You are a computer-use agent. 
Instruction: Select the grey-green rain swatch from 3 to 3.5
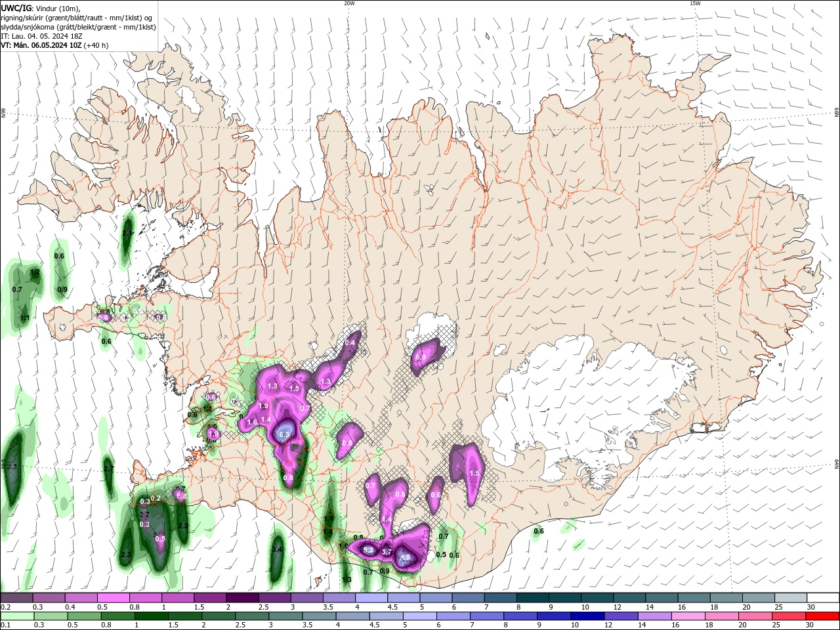285,616
